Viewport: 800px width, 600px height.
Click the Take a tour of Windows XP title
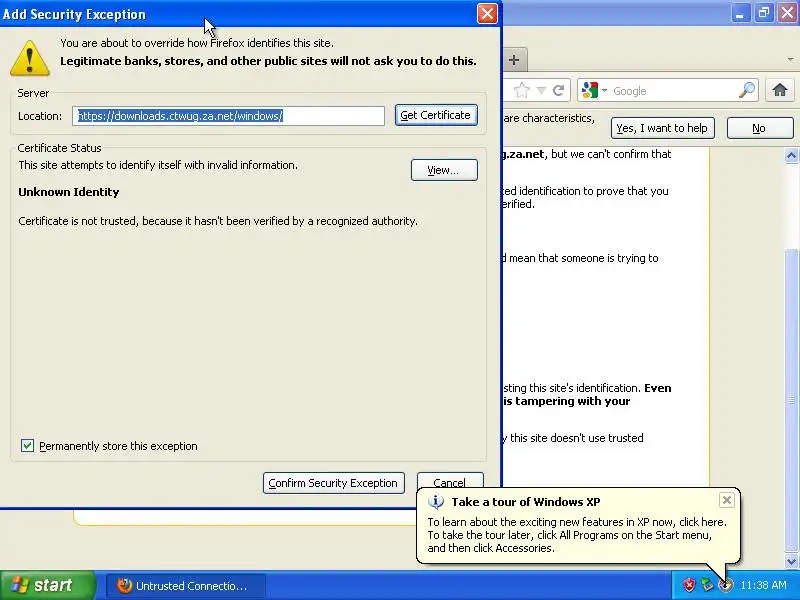[526, 502]
